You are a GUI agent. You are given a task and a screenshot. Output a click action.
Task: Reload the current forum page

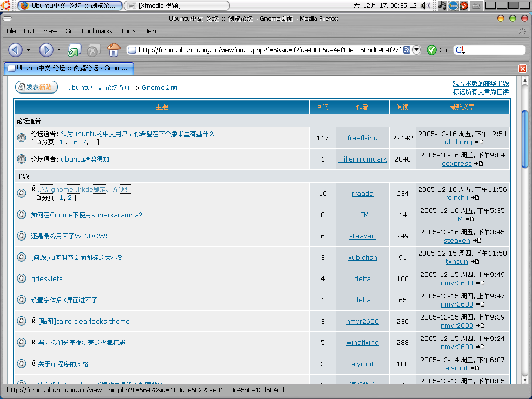[74, 50]
